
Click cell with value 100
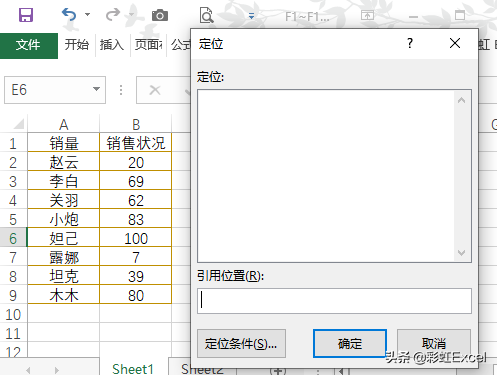click(x=136, y=238)
